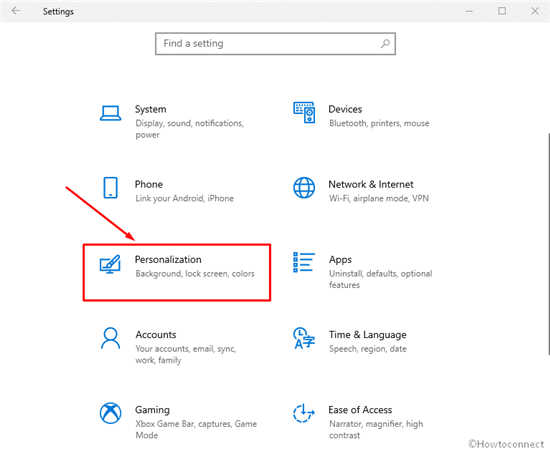The width and height of the screenshot is (550, 451).
Task: Select the Accounts person icon
Action: click(x=110, y=338)
